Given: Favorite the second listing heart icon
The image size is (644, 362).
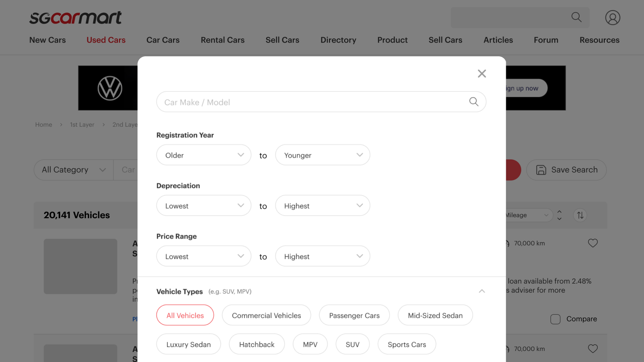Looking at the screenshot, I should pos(593,349).
